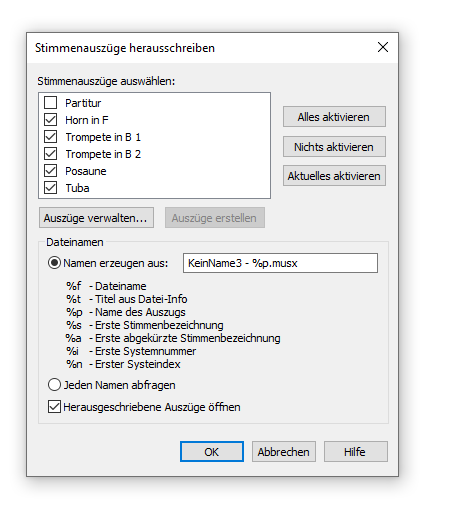Select Namen erzeugen aus radio button
Viewport: 464px width, 513px height.
pos(54,263)
